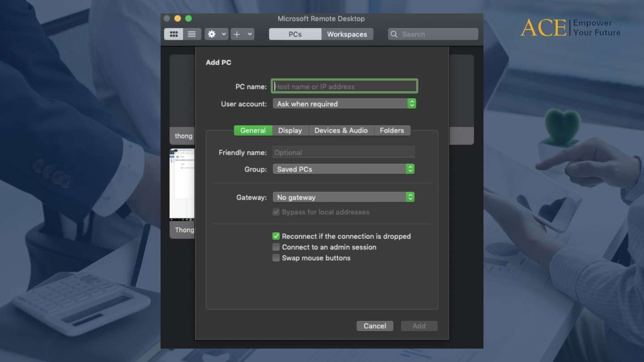
Task: Select the Workspaces tab
Action: pyautogui.click(x=347, y=34)
